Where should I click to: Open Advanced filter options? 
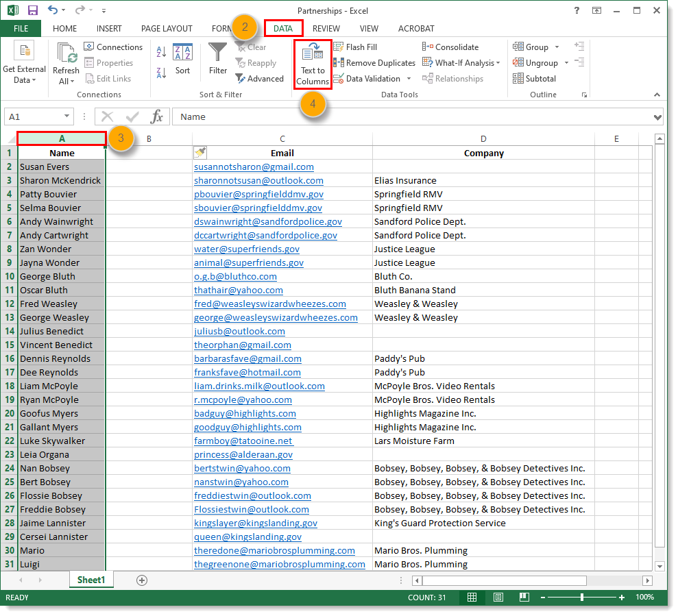259,79
